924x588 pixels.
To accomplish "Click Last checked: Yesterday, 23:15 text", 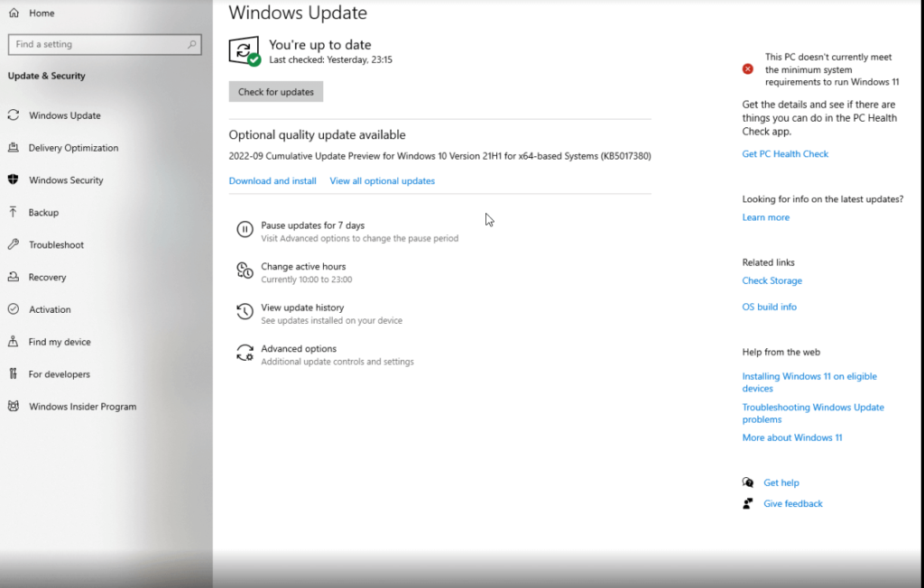I will (x=330, y=60).
